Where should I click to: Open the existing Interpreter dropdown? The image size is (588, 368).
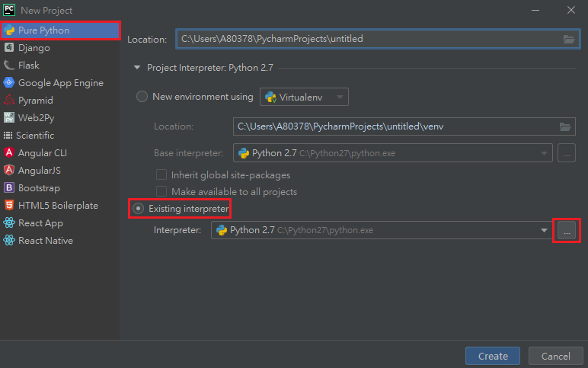click(382, 230)
